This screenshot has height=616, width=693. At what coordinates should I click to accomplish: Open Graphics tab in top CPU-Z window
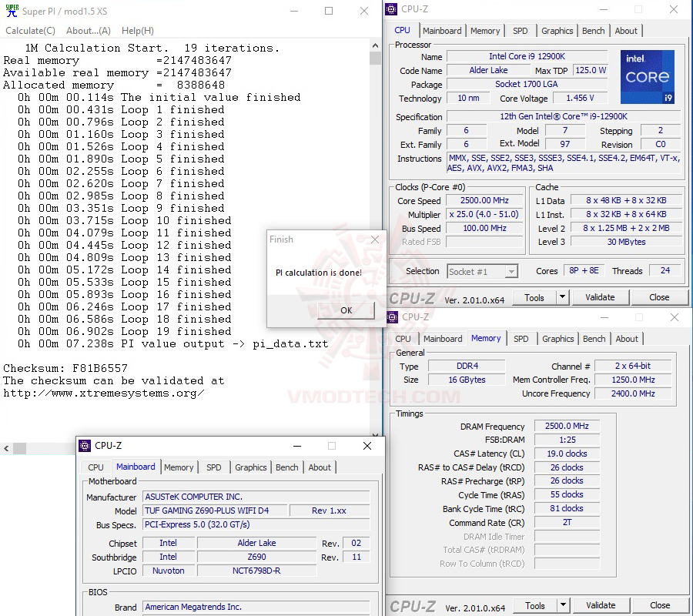tap(557, 31)
